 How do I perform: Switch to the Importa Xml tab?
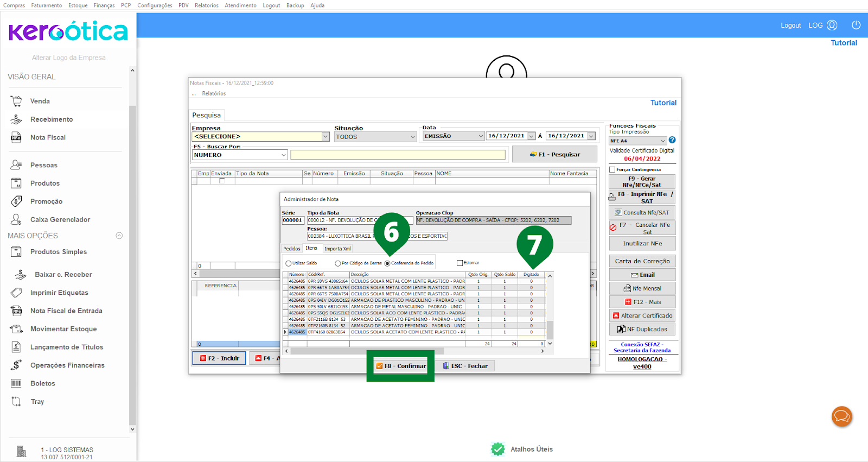pos(338,249)
